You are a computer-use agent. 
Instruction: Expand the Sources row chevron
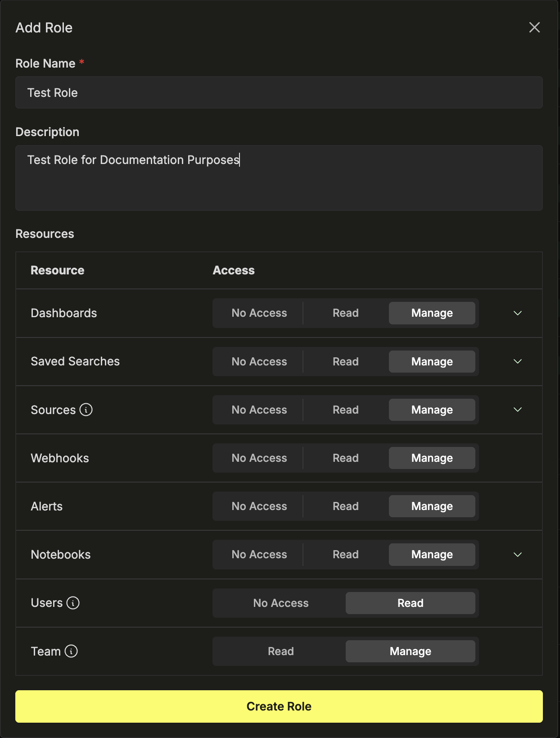518,410
